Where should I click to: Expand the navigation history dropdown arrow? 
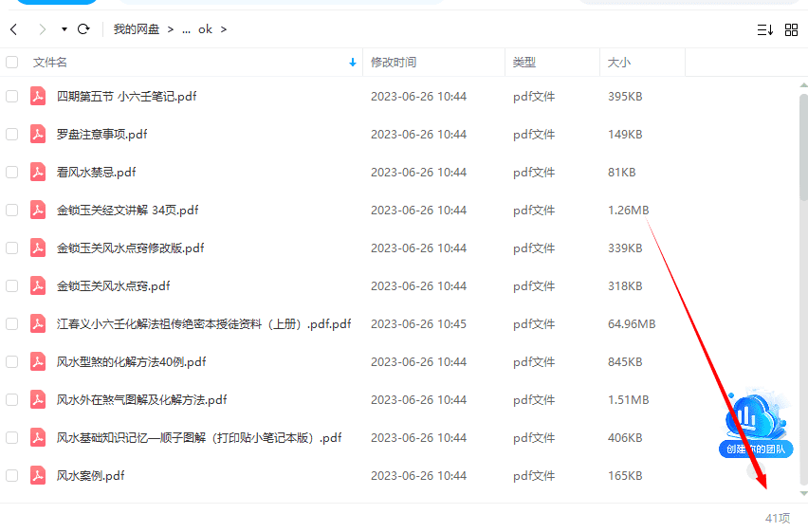64,29
